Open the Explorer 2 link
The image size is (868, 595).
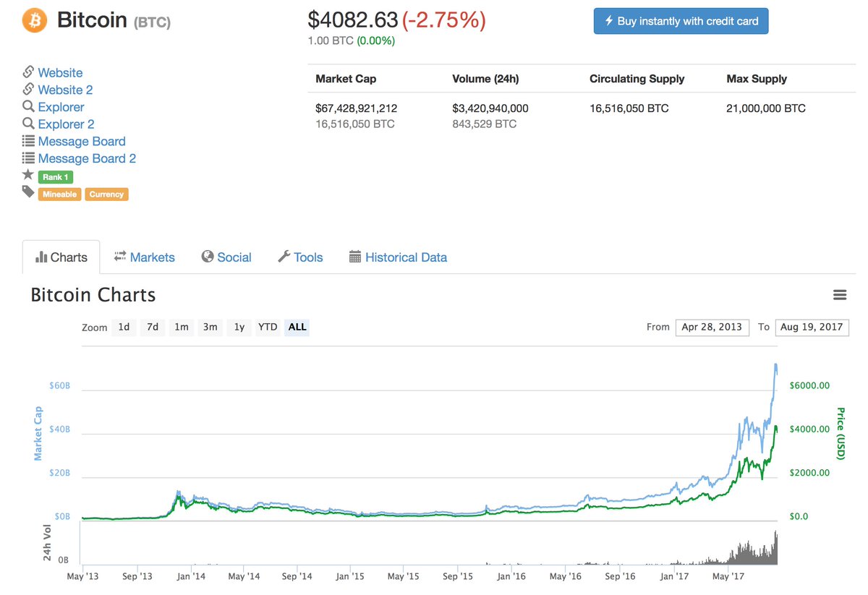66,124
